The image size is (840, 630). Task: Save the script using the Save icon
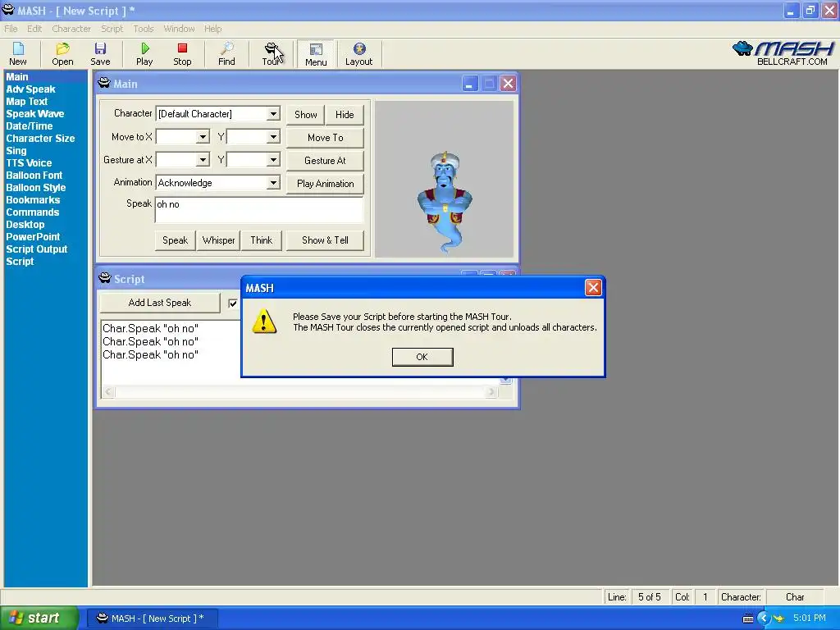[100, 53]
